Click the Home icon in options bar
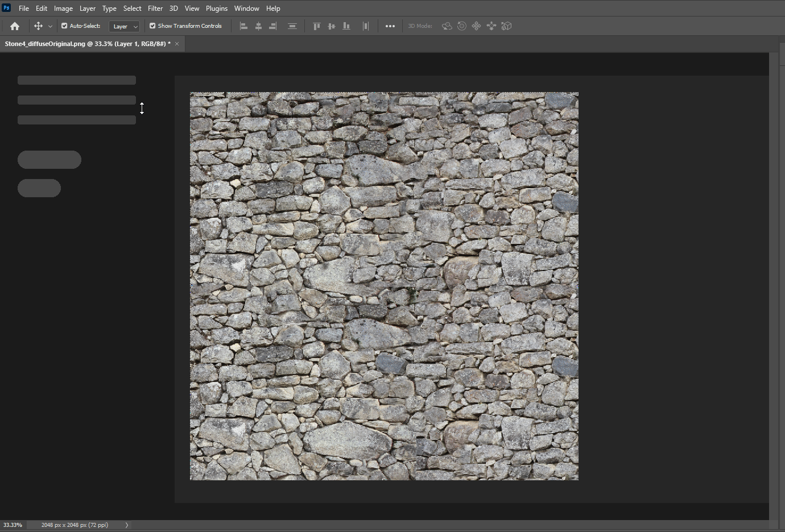This screenshot has height=532, width=785. click(15, 26)
